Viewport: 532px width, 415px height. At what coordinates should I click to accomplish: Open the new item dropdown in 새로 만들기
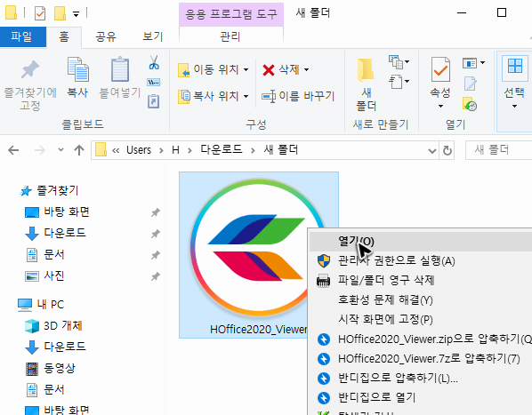[x=399, y=62]
